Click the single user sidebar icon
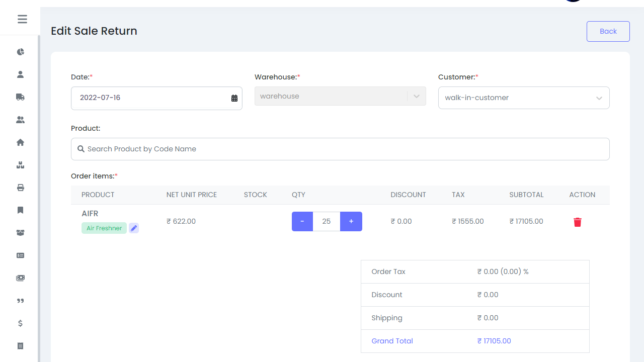 pyautogui.click(x=21, y=74)
